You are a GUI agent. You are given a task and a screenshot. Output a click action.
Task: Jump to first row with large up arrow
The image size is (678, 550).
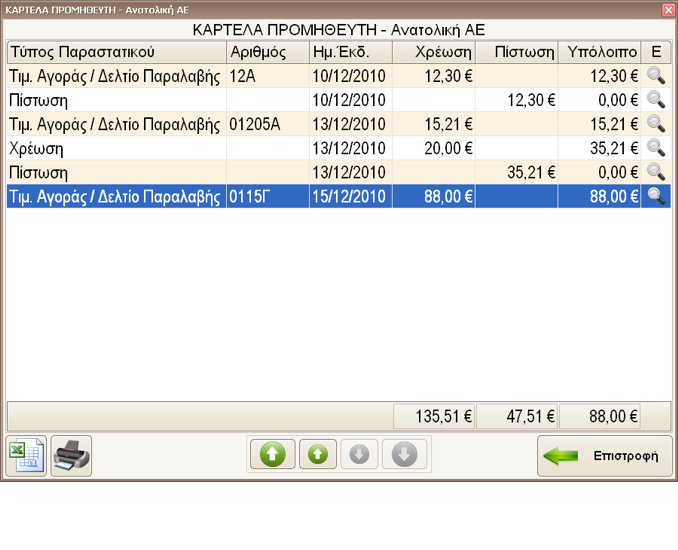tap(273, 454)
